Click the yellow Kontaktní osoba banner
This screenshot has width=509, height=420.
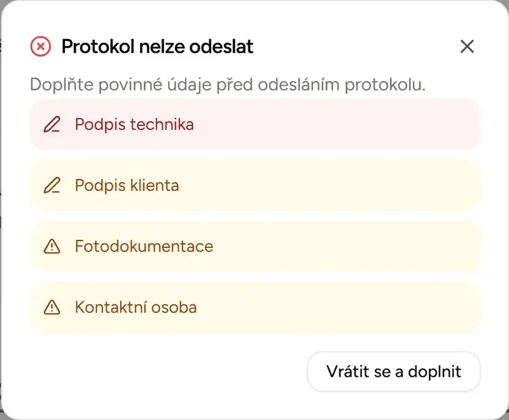(x=254, y=307)
